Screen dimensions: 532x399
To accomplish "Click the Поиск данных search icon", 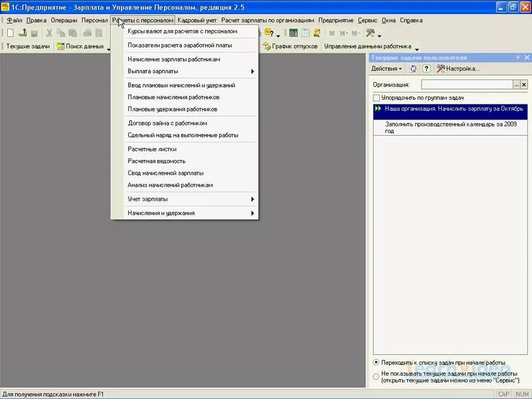I will click(x=61, y=47).
